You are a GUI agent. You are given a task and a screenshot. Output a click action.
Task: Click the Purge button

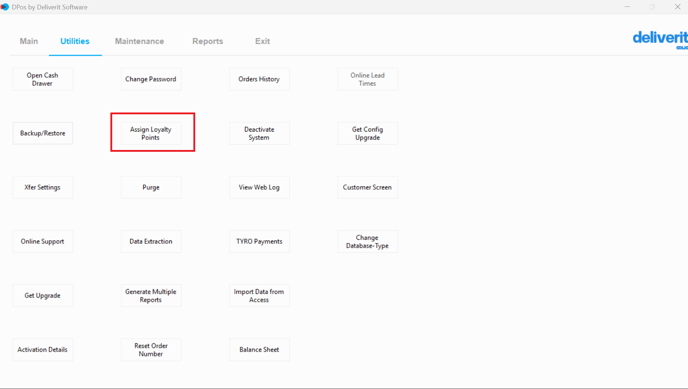pyautogui.click(x=151, y=187)
